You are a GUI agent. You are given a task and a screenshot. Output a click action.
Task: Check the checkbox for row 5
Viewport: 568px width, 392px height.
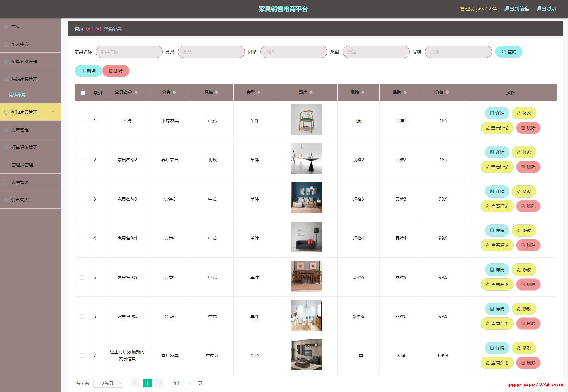pos(82,277)
